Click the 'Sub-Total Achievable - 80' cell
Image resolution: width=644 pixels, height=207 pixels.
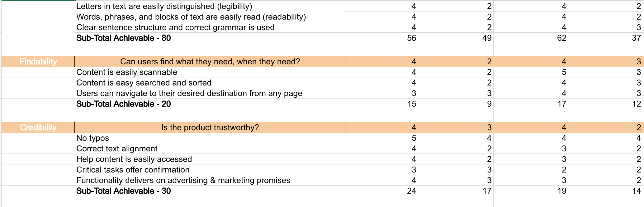(210, 38)
